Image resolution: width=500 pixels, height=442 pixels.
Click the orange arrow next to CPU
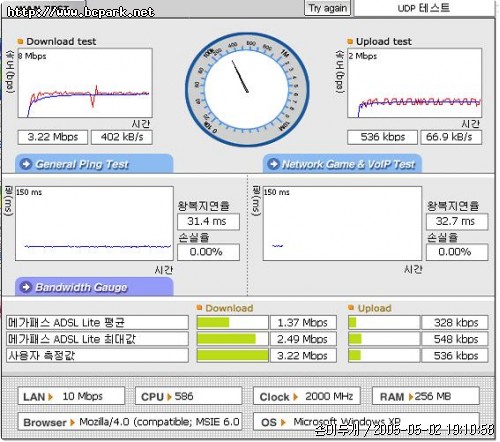(169, 397)
